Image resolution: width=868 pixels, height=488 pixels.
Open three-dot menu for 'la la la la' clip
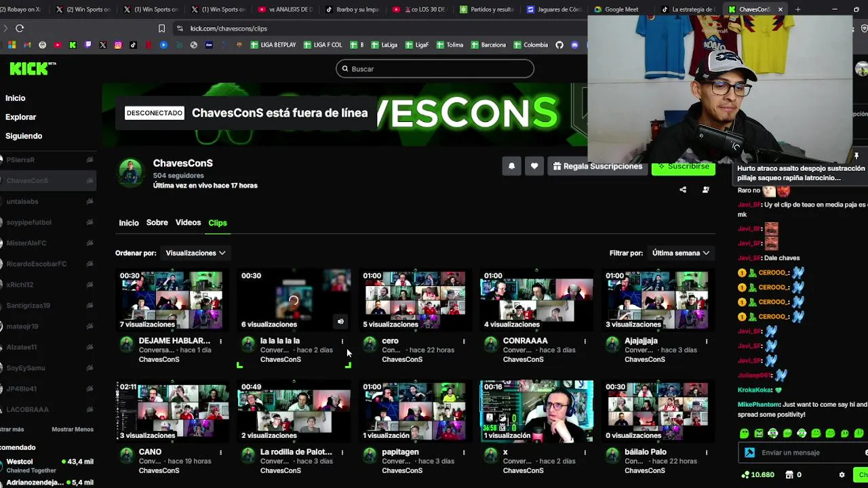pyautogui.click(x=342, y=341)
